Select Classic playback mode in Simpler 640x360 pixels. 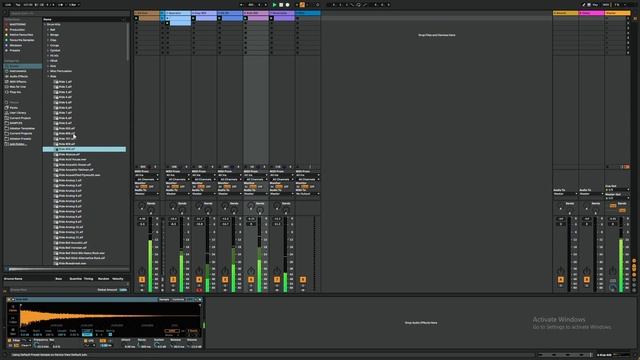[x=13, y=310]
